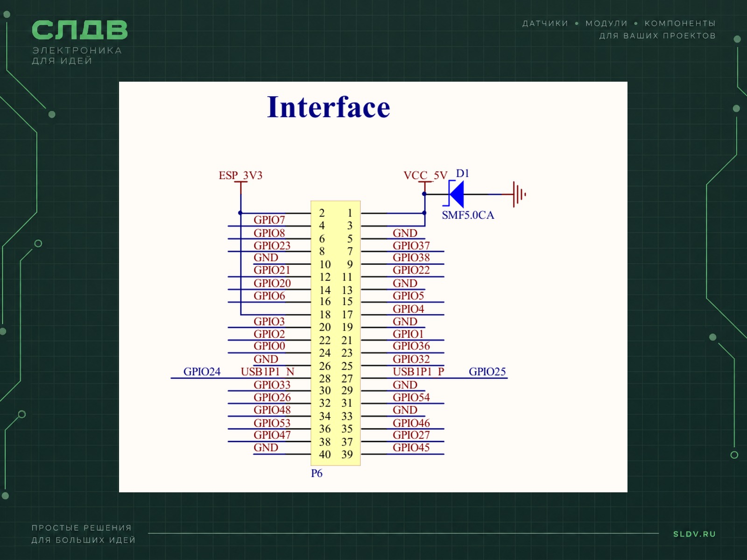Click the GPIO33 net label
The height and width of the screenshot is (560, 747).
click(272, 385)
